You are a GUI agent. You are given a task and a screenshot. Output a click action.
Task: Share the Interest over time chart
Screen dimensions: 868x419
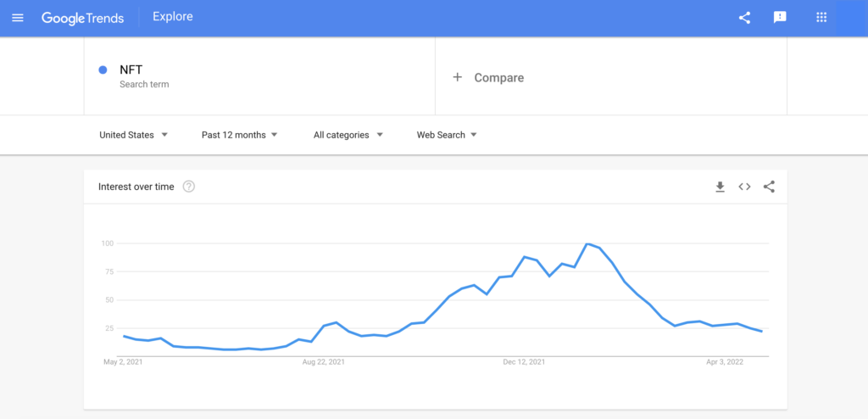pos(769,187)
